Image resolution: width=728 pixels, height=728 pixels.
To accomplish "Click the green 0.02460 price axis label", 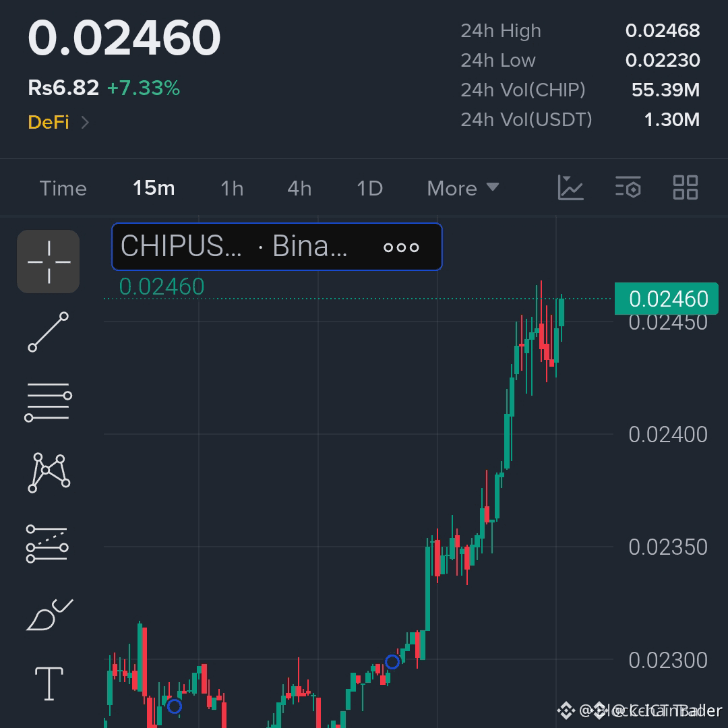I will point(666,299).
